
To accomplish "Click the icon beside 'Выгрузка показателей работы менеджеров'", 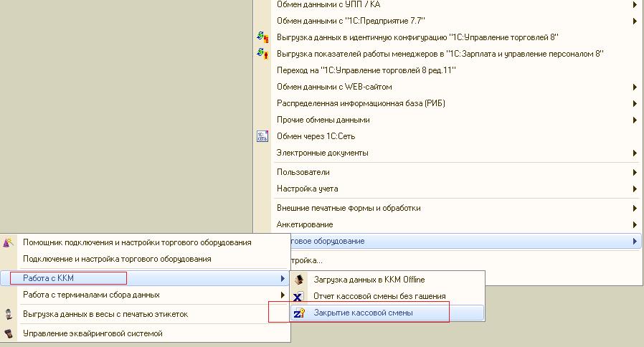I will [x=262, y=53].
